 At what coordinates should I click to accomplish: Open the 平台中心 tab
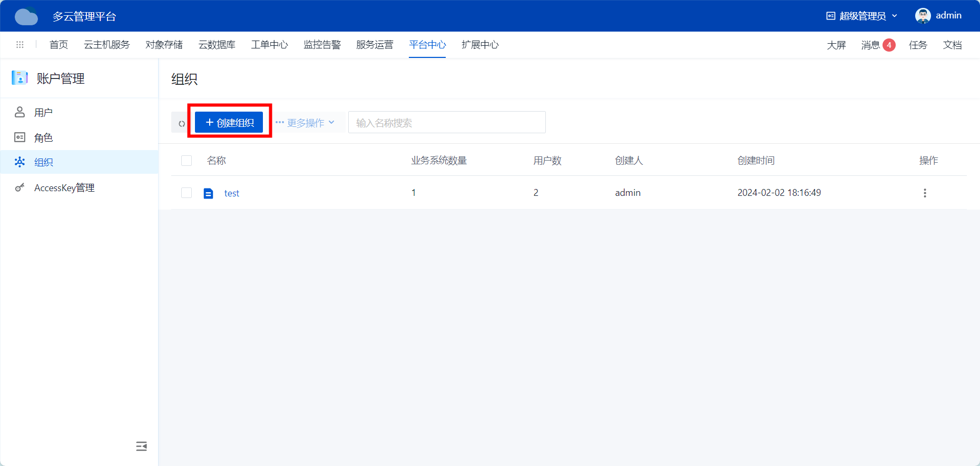(x=427, y=45)
